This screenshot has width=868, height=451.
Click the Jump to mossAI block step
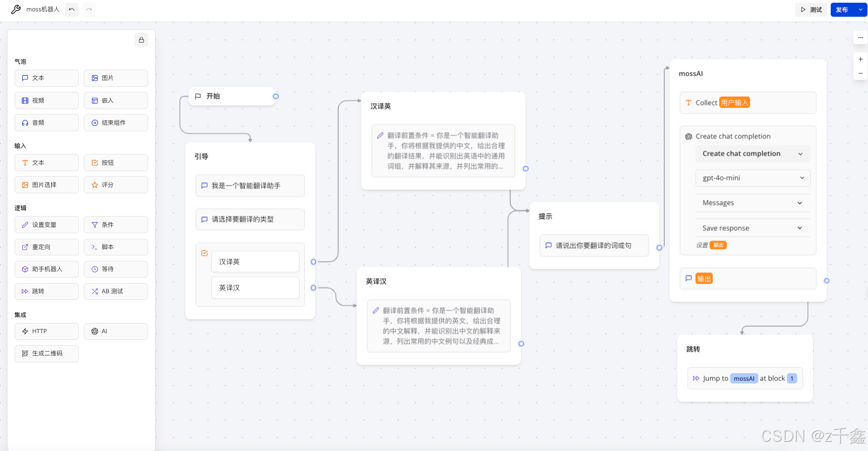pos(745,379)
